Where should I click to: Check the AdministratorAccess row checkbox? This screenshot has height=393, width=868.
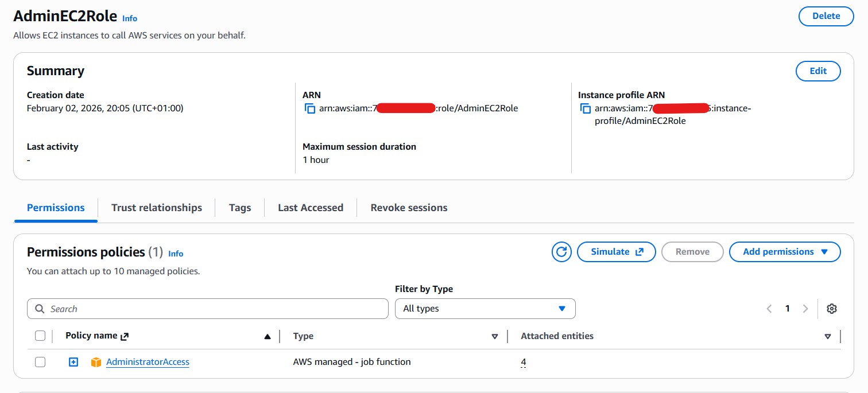[40, 362]
